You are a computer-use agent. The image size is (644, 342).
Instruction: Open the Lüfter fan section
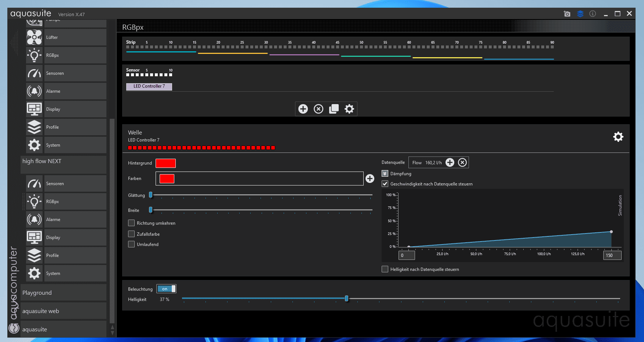tap(66, 37)
